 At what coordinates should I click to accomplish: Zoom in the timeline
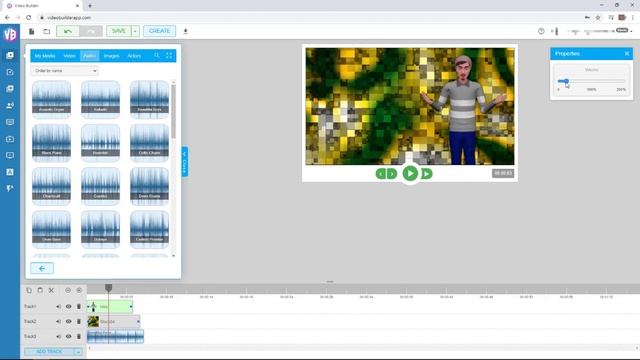tap(79, 290)
